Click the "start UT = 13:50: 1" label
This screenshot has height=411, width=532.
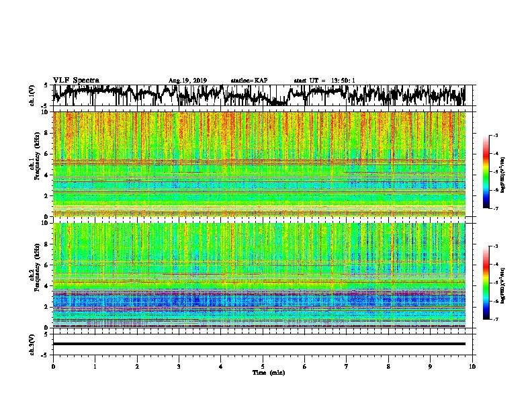click(324, 81)
